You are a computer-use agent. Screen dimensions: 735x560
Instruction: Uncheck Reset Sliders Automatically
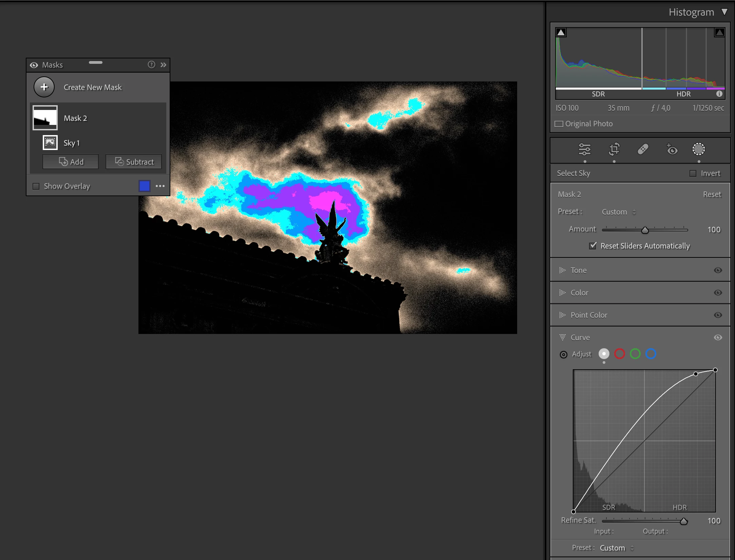pos(593,246)
